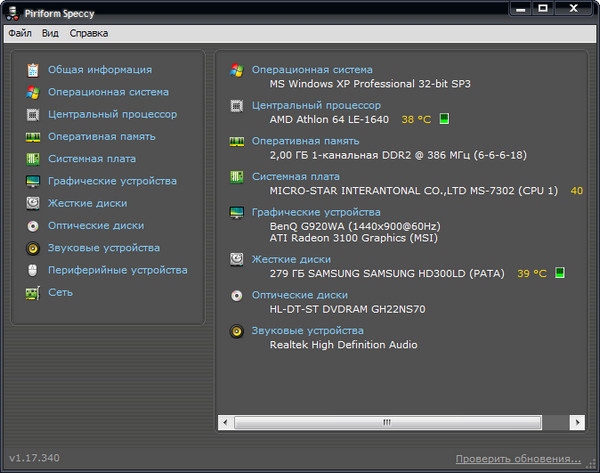
Task: Click the CPU chip icon in sidebar
Action: pyautogui.click(x=33, y=115)
